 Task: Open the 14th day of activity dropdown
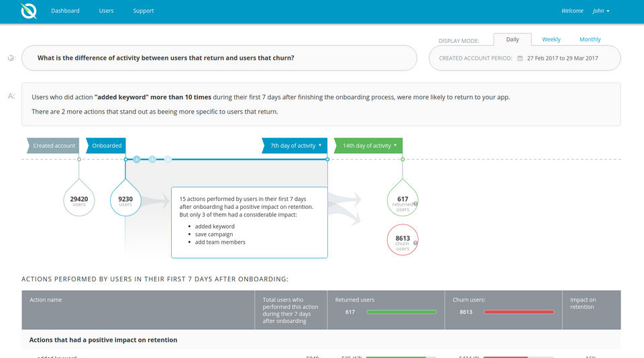(x=368, y=146)
